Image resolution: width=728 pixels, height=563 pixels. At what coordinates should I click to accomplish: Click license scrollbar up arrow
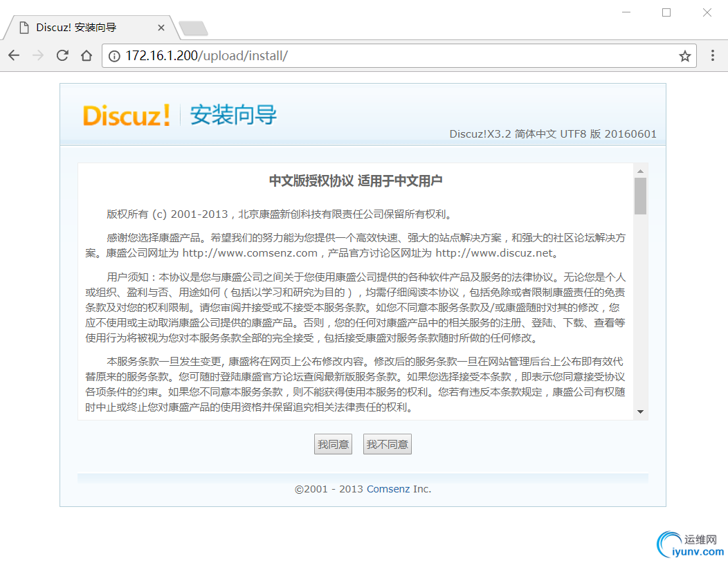coord(640,172)
